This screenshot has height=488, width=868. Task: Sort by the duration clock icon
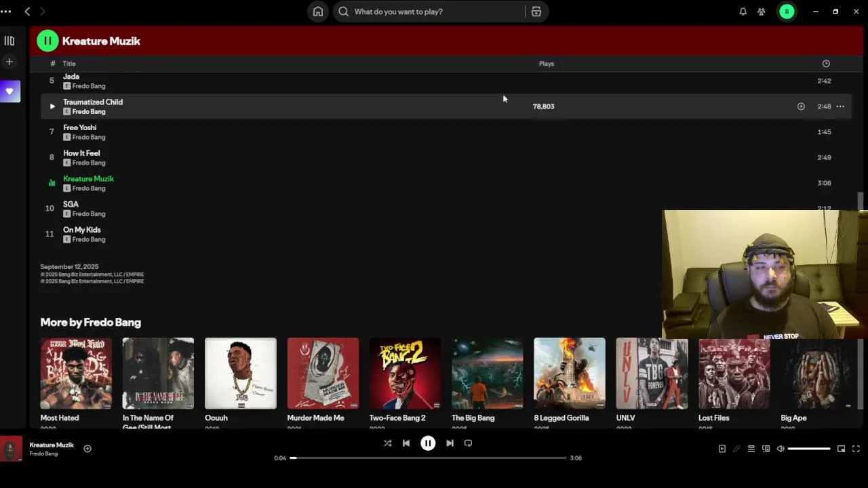point(826,64)
